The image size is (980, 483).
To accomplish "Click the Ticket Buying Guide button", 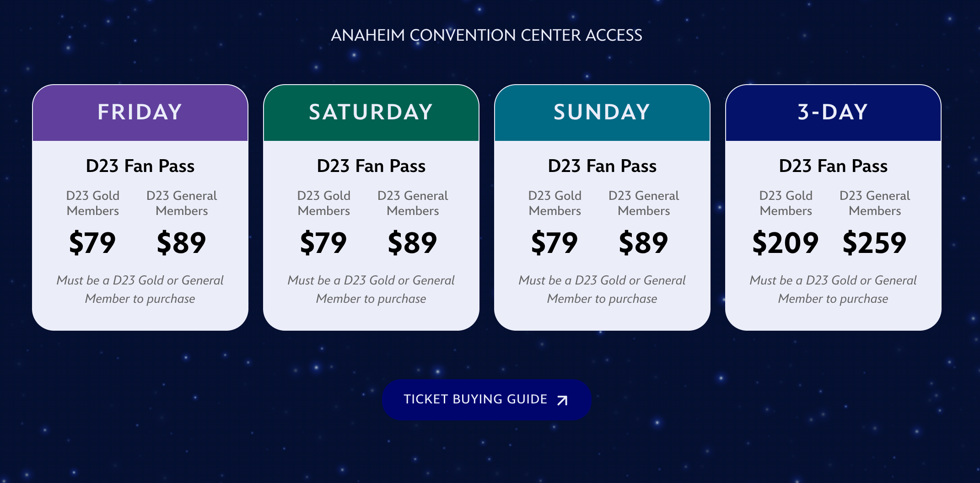I will click(487, 400).
